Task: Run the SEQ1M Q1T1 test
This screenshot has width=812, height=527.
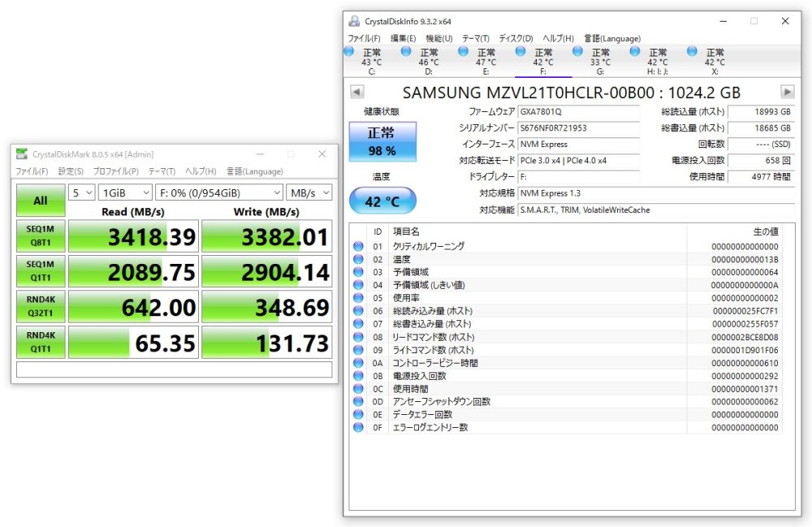Action: pos(41,270)
